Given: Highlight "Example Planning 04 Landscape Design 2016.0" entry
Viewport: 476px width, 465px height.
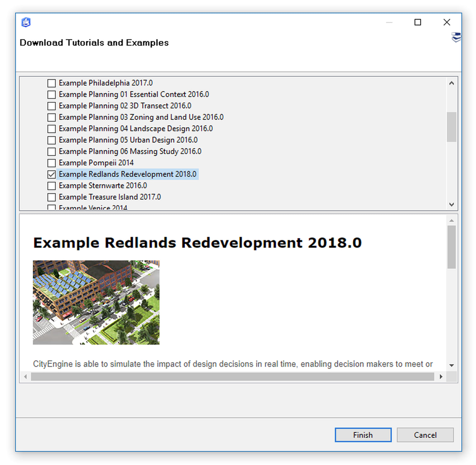Looking at the screenshot, I should (136, 129).
